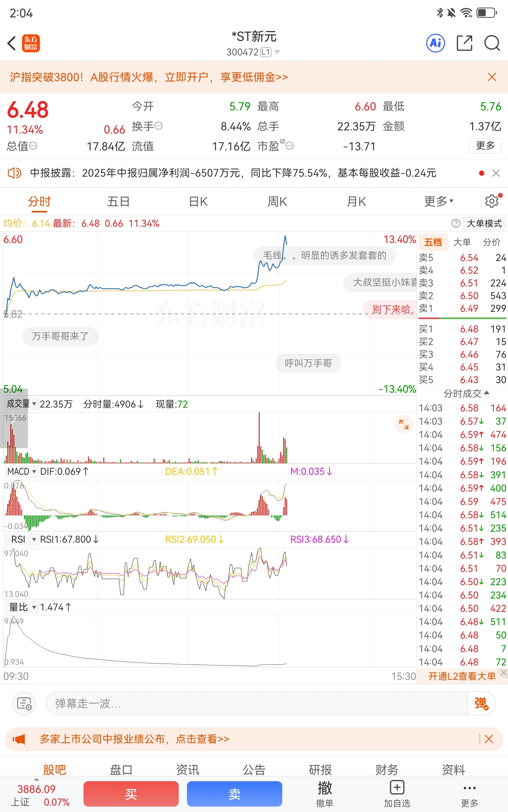
Task: Open the MACD indicator dropdown
Action: coord(21,472)
